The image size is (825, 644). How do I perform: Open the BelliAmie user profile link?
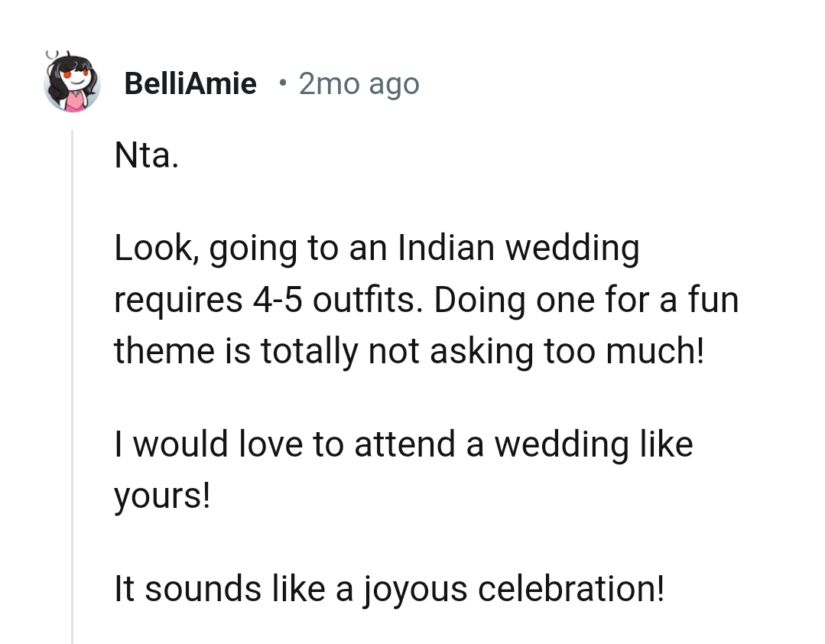tap(190, 83)
